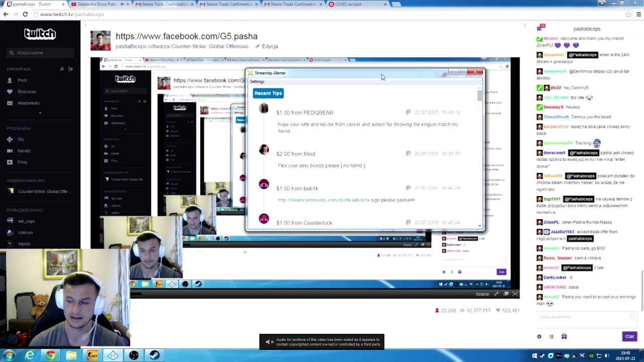The image size is (644, 362).
Task: Click the live viewer count 23,268
Action: point(445,310)
